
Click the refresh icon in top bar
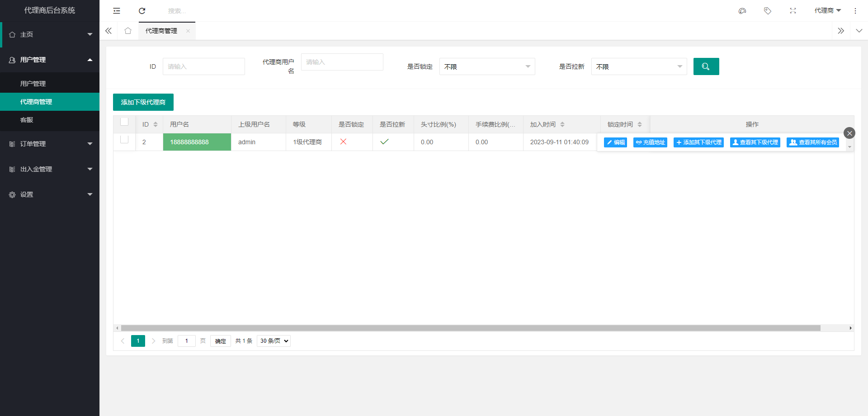coord(142,11)
